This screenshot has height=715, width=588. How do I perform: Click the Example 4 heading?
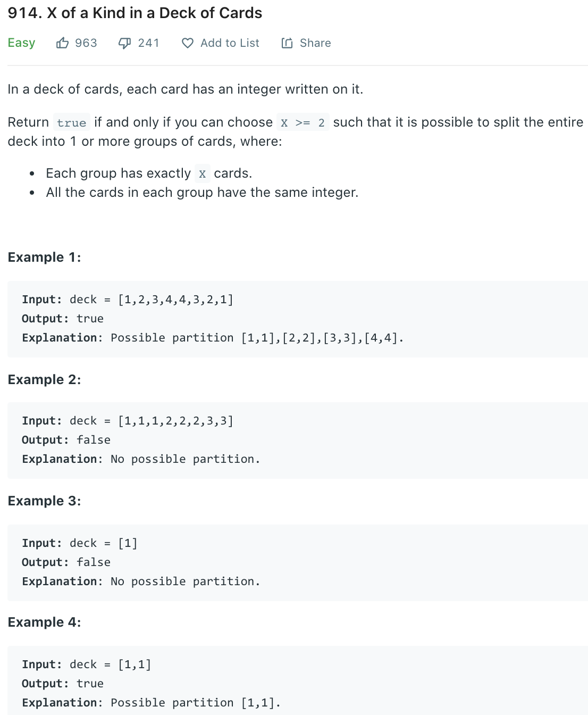[44, 622]
